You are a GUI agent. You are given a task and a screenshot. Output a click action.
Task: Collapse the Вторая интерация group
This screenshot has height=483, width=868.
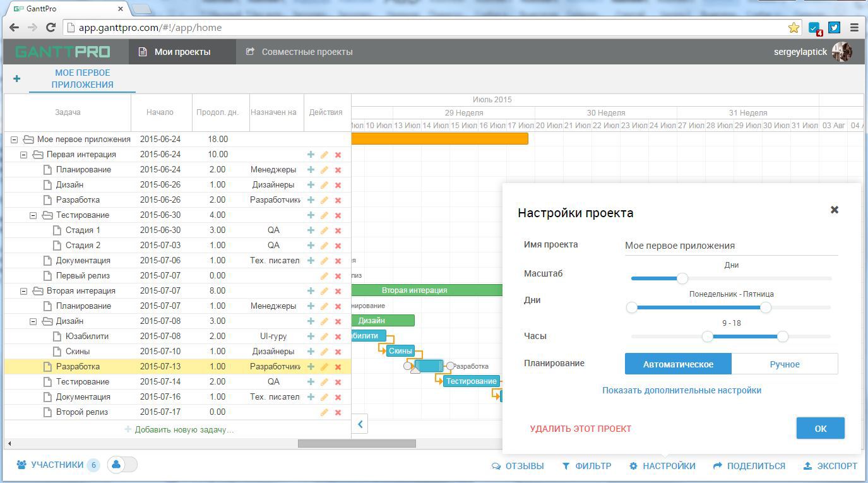[24, 291]
